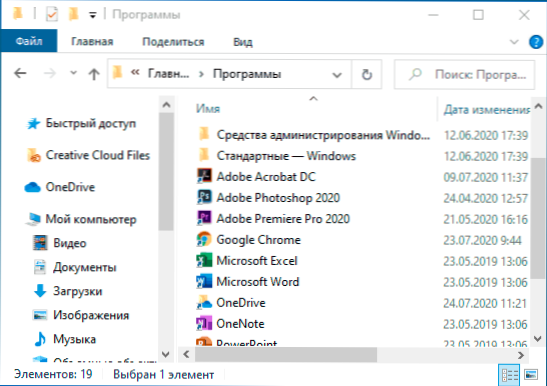Click the Creative Cloud Files sidebar icon
This screenshot has width=547, height=386.
[x=33, y=155]
